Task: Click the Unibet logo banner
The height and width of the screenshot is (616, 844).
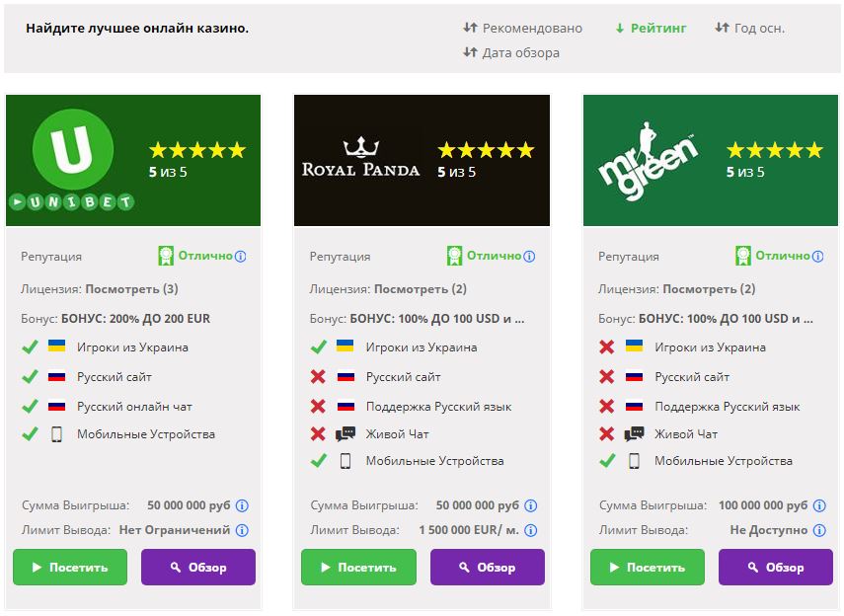Action: pyautogui.click(x=133, y=161)
